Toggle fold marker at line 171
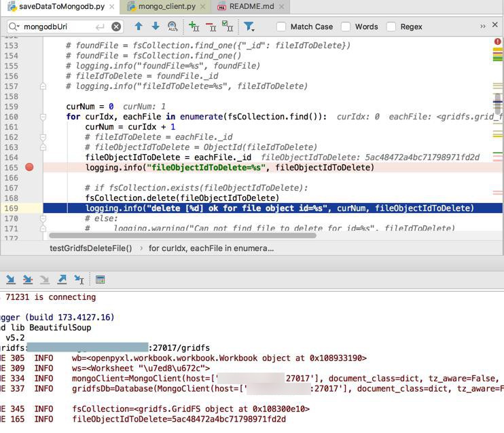This screenshot has width=504, height=433. 43,229
